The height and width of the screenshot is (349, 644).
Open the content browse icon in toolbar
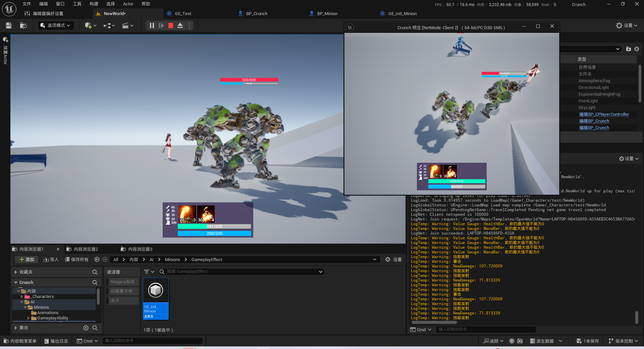(23, 26)
